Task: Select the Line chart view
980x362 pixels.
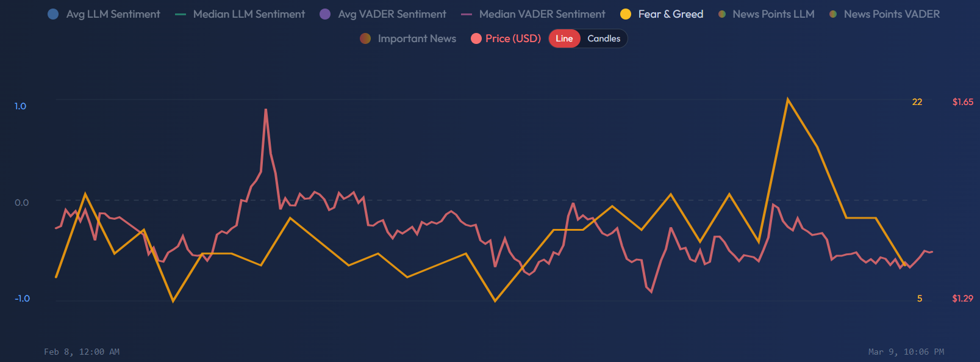Action: 564,38
